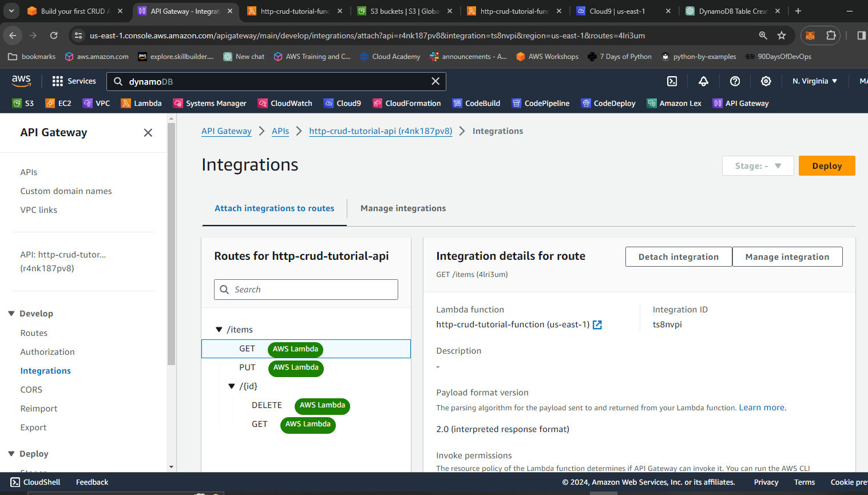Image resolution: width=868 pixels, height=495 pixels.
Task: Open the Stage selector dropdown
Action: tap(758, 166)
